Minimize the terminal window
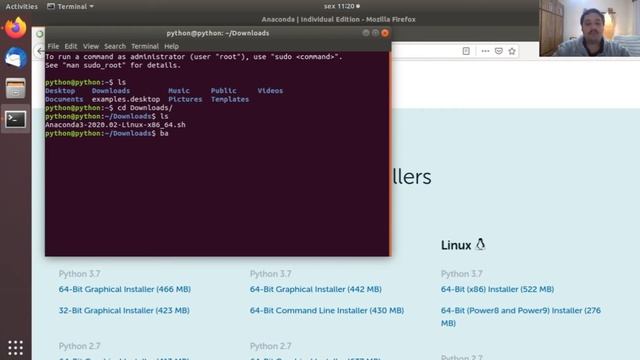640x360 pixels. pyautogui.click(x=366, y=33)
